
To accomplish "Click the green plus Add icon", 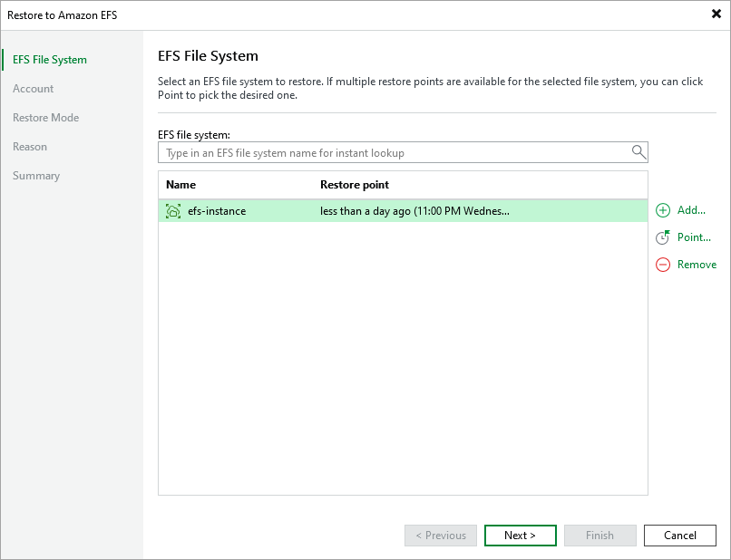I will point(662,210).
